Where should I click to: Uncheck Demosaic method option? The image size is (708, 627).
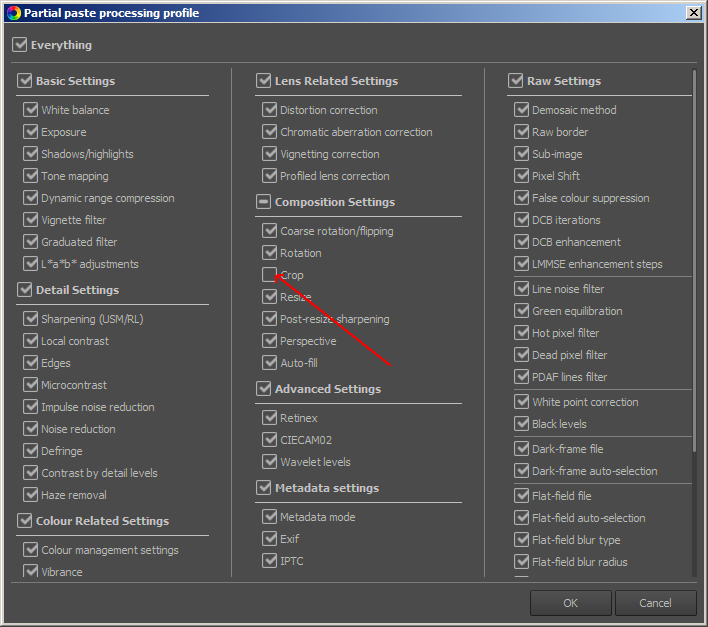click(522, 109)
